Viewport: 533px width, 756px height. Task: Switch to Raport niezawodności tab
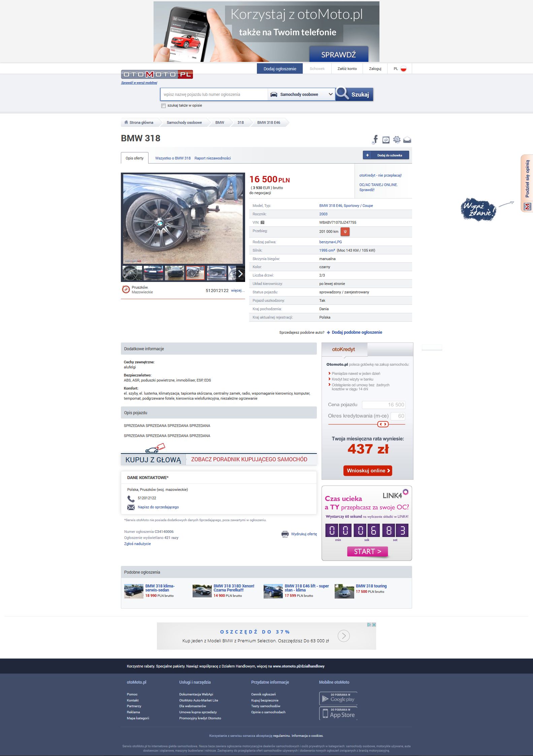click(212, 158)
